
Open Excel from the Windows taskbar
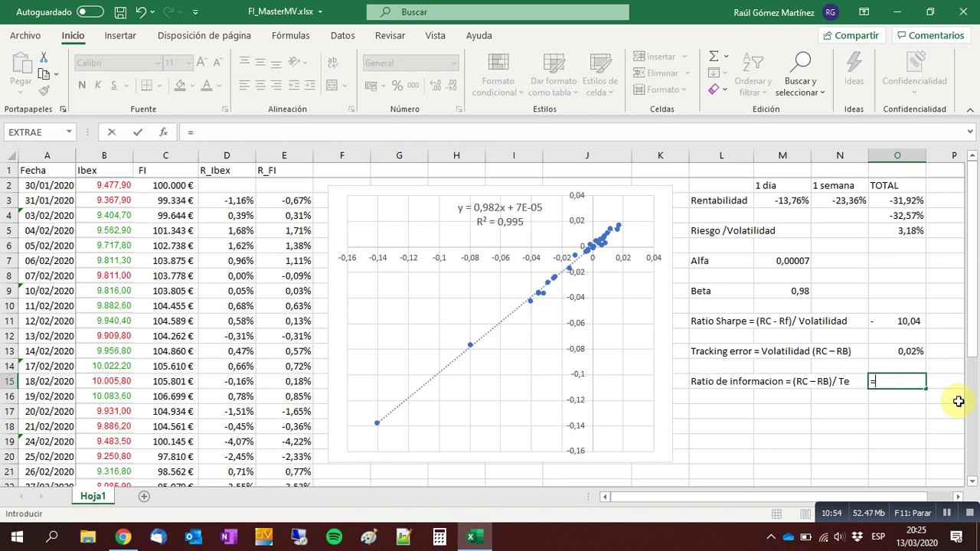(474, 536)
